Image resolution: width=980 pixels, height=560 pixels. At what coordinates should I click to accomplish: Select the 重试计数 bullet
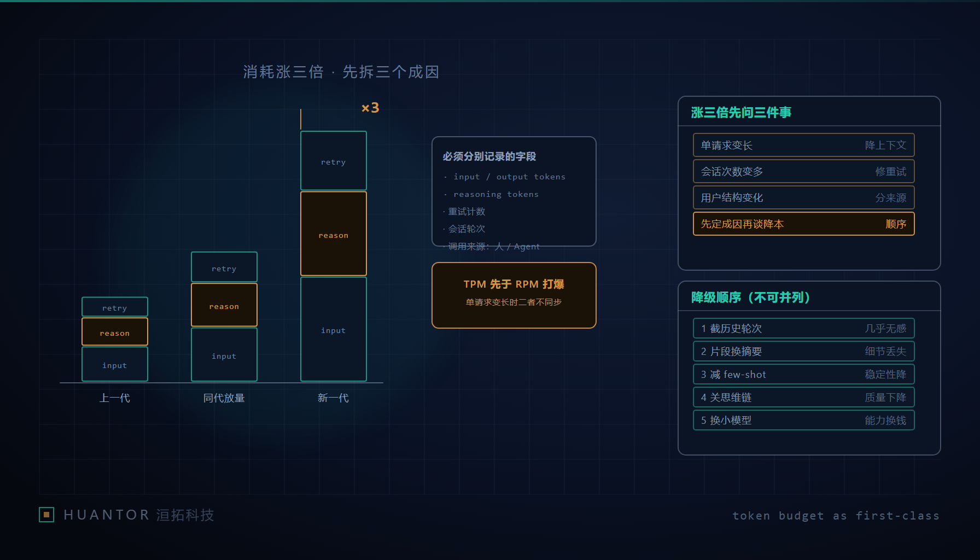coord(464,212)
